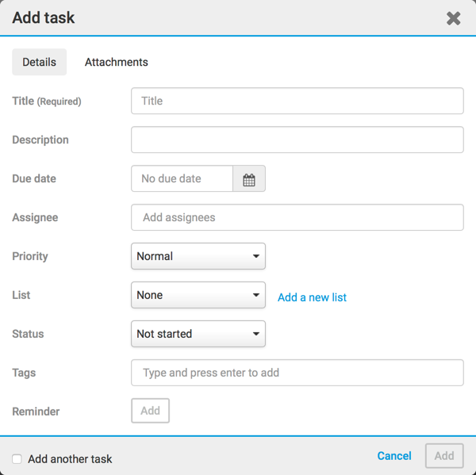Open the List dropdown showing None
This screenshot has width=476, height=475.
tap(198, 295)
